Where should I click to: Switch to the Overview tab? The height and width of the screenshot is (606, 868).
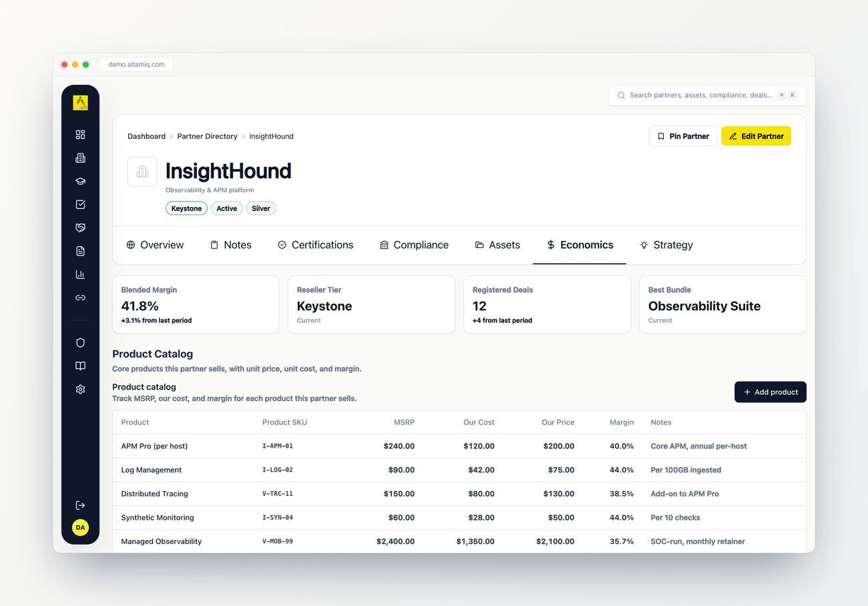155,245
